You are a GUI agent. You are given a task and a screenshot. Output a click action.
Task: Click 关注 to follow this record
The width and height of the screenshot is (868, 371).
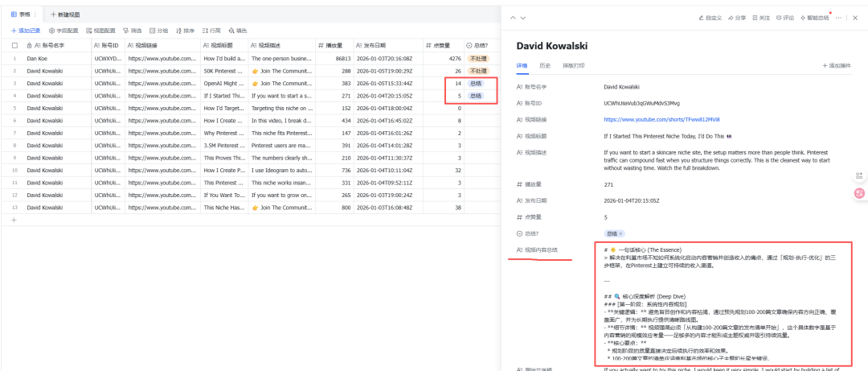pos(760,18)
